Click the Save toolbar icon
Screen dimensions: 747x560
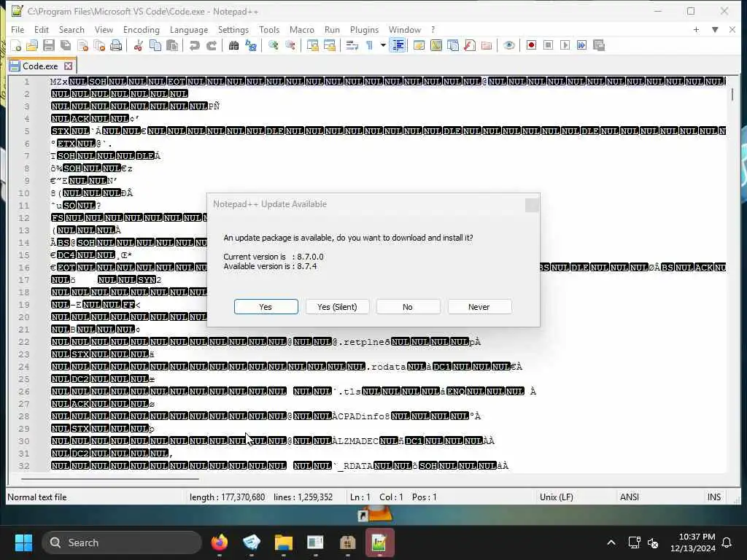click(49, 46)
